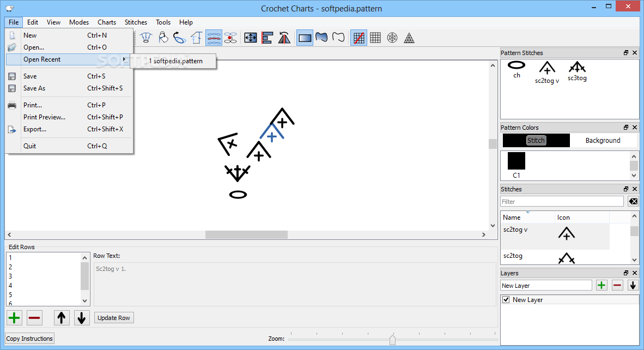This screenshot has height=350, width=644.
Task: Click in the stitch Filter field
Action: (x=562, y=201)
